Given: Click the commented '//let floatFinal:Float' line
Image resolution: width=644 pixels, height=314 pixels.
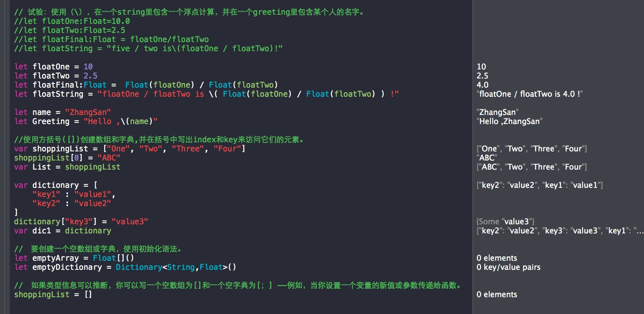Looking at the screenshot, I should 111,39.
